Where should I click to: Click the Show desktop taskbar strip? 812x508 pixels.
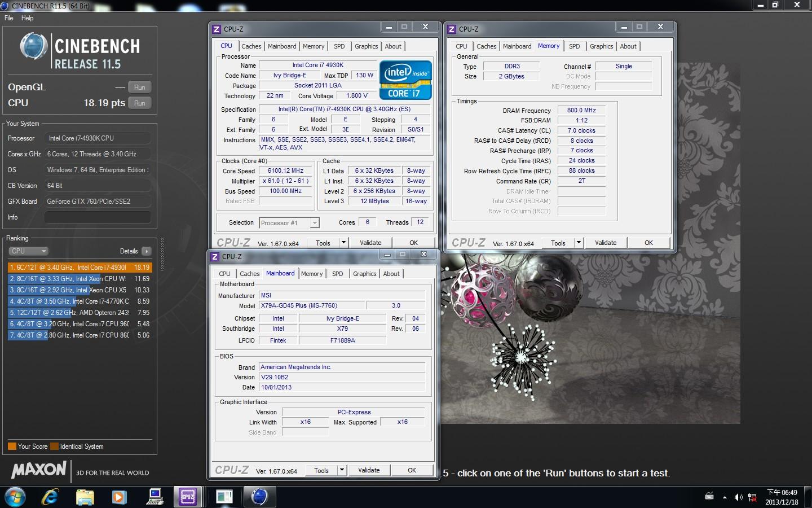[x=808, y=497]
